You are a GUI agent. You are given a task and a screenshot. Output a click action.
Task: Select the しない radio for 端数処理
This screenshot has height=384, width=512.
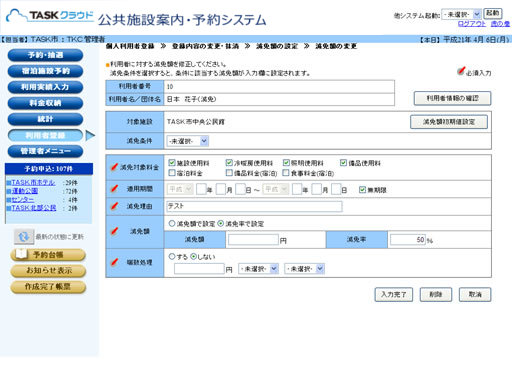(194, 256)
